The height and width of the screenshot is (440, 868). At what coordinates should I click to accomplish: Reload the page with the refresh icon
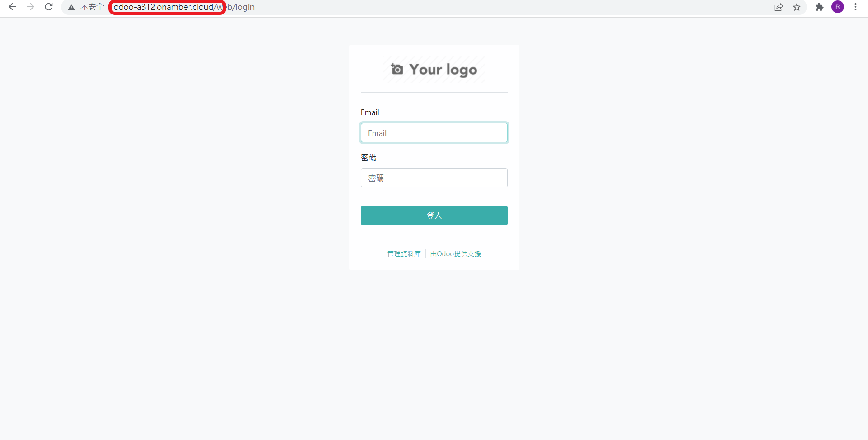point(49,7)
